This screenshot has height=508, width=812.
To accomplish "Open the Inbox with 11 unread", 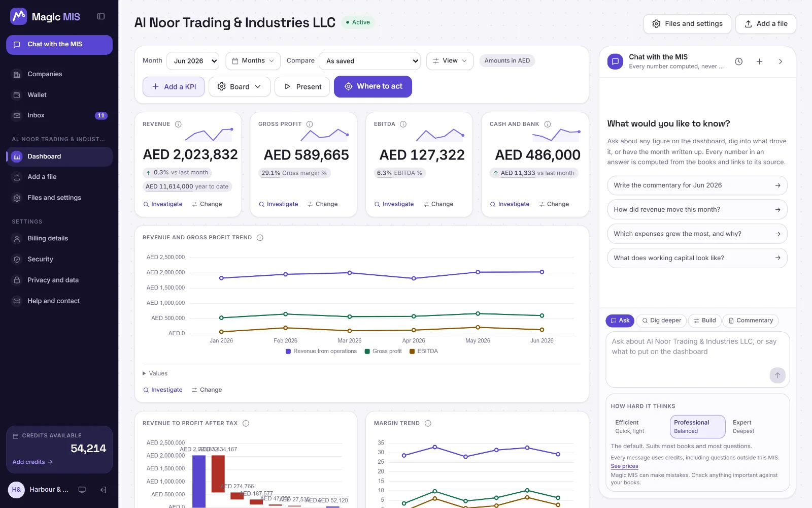I will (x=59, y=115).
